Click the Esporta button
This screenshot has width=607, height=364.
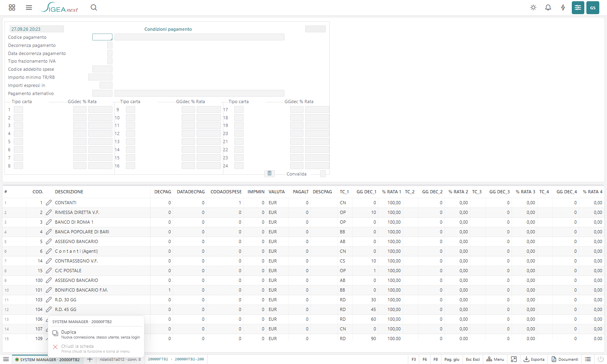(x=534, y=359)
